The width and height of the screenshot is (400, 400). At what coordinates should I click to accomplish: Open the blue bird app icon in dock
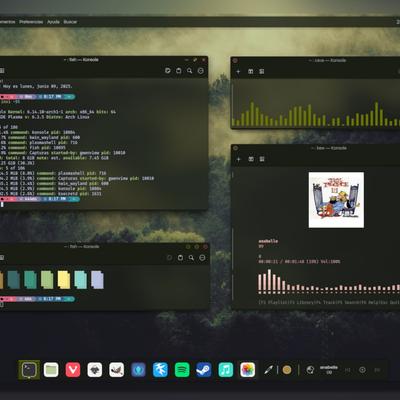coord(160,370)
